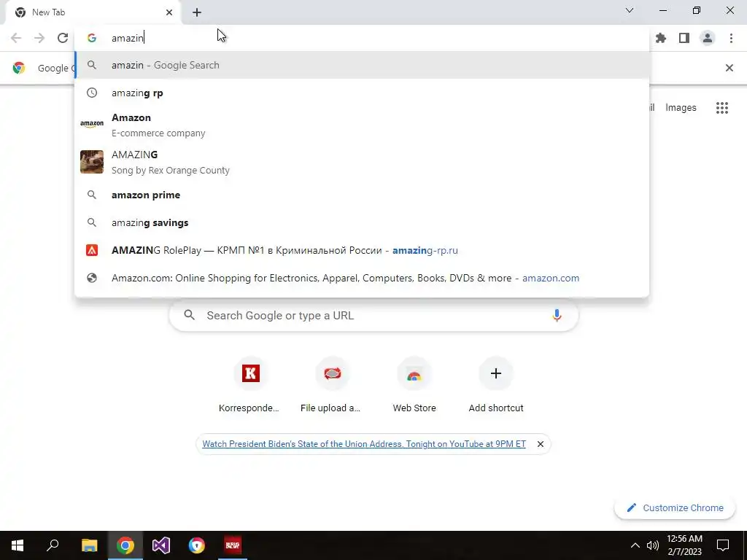This screenshot has width=747, height=560.
Task: Click the Customize Chrome button
Action: (x=675, y=507)
